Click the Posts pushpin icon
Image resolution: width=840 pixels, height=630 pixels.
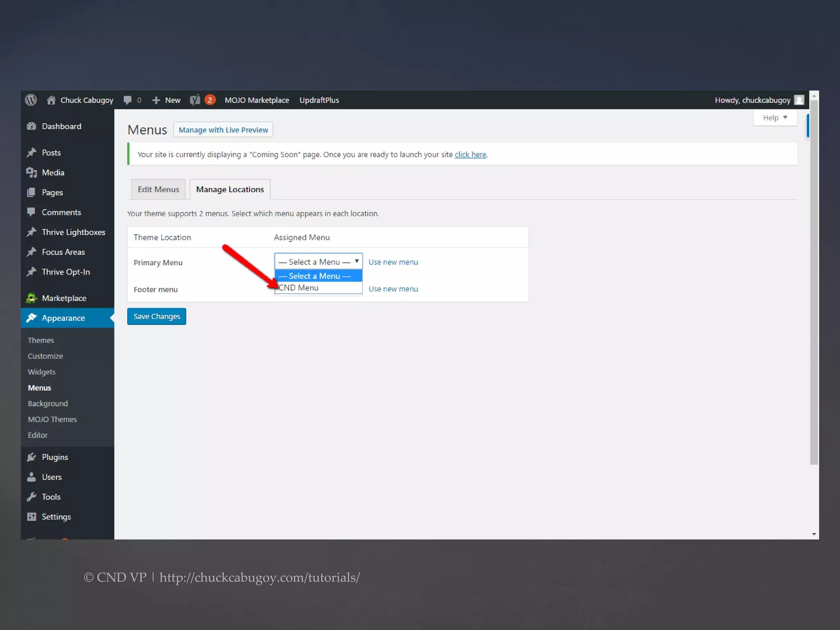pos(32,153)
